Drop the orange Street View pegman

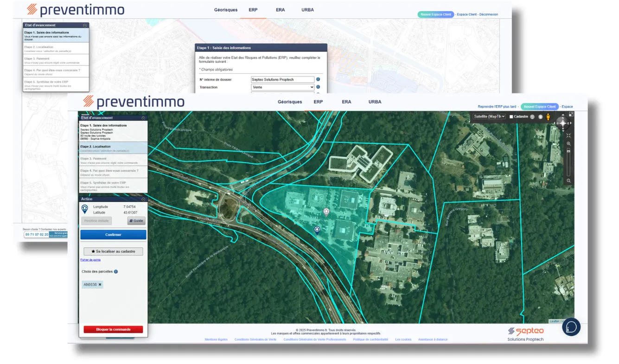click(548, 117)
